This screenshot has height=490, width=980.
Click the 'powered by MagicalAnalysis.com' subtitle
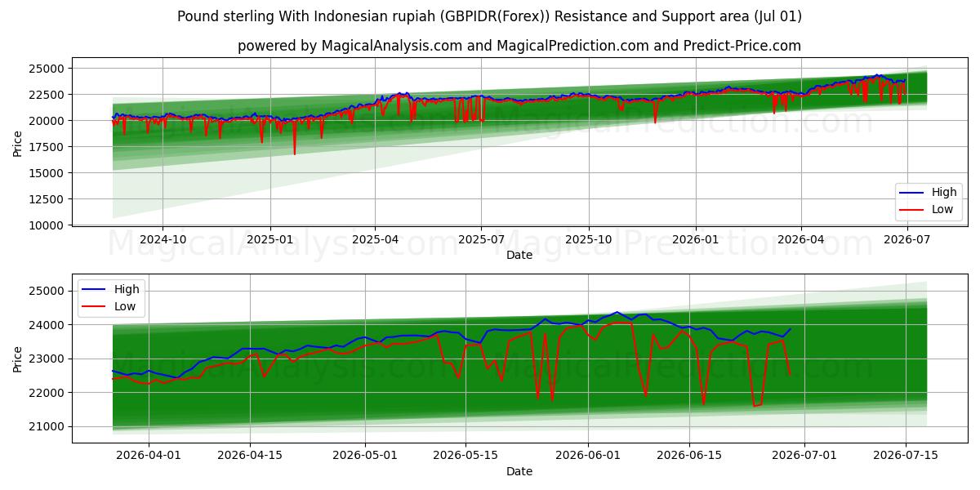coord(519,46)
